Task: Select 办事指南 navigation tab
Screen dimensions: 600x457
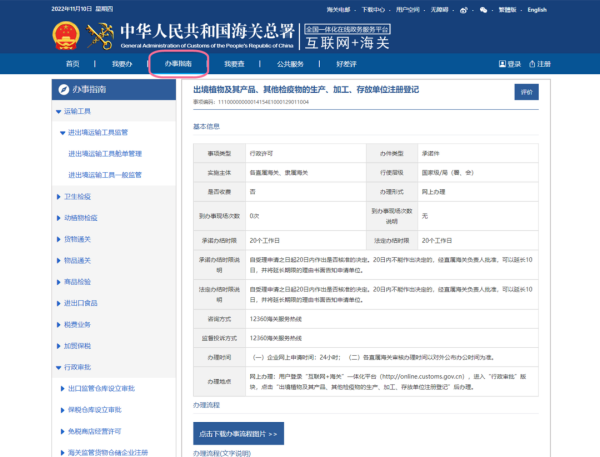Action: 178,64
